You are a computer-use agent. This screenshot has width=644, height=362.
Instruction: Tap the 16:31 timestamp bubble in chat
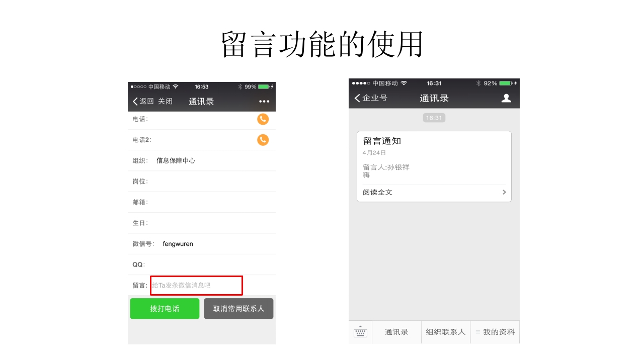tap(434, 118)
